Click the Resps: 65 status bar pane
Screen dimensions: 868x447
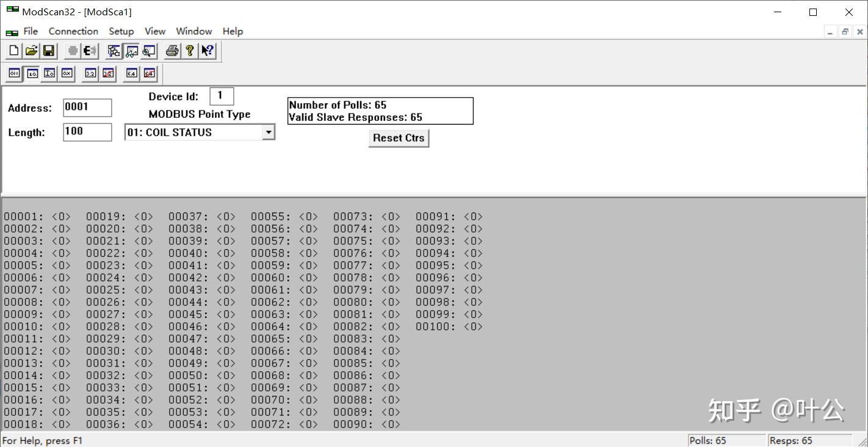coord(810,441)
